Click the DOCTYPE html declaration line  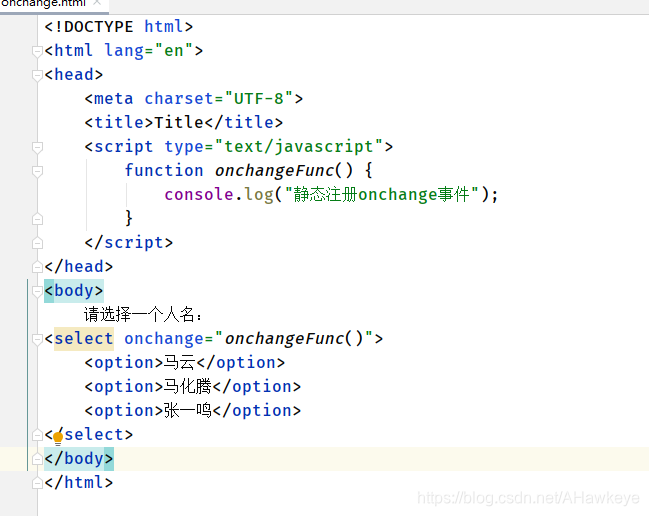[119, 27]
